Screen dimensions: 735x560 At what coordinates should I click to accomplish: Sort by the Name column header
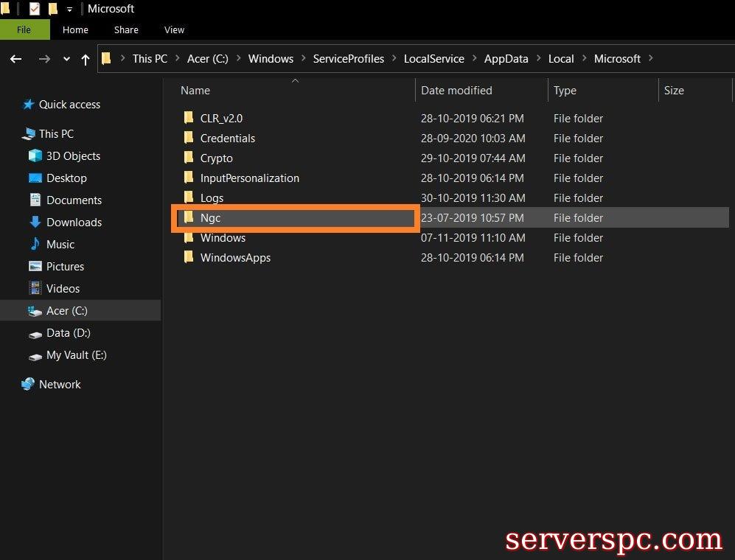point(195,91)
